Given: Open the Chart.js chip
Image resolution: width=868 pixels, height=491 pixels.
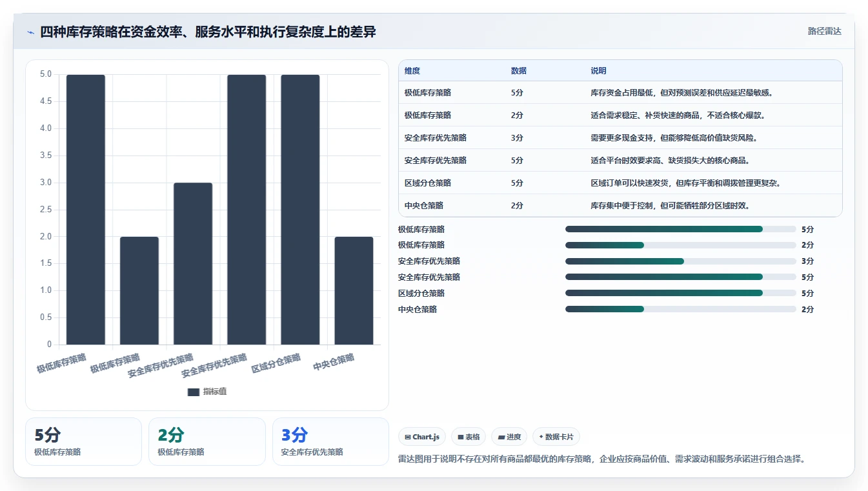Looking at the screenshot, I should [x=422, y=437].
